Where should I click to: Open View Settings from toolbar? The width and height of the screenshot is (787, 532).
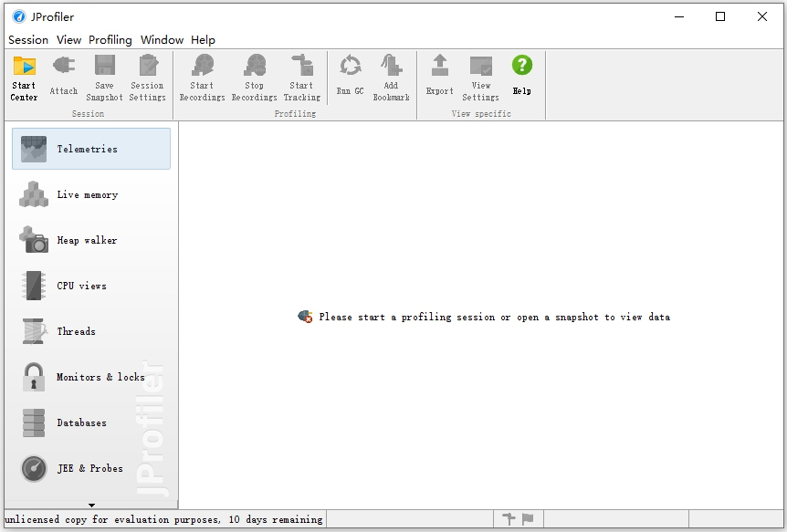(x=481, y=78)
